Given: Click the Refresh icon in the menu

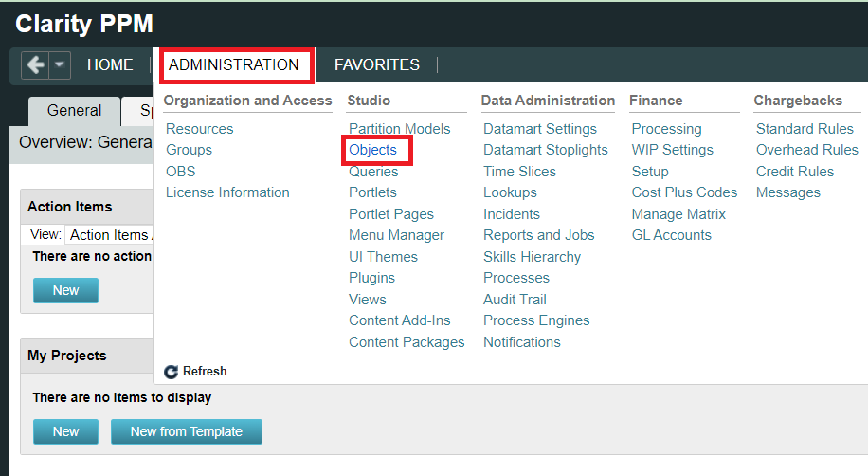Looking at the screenshot, I should point(172,372).
